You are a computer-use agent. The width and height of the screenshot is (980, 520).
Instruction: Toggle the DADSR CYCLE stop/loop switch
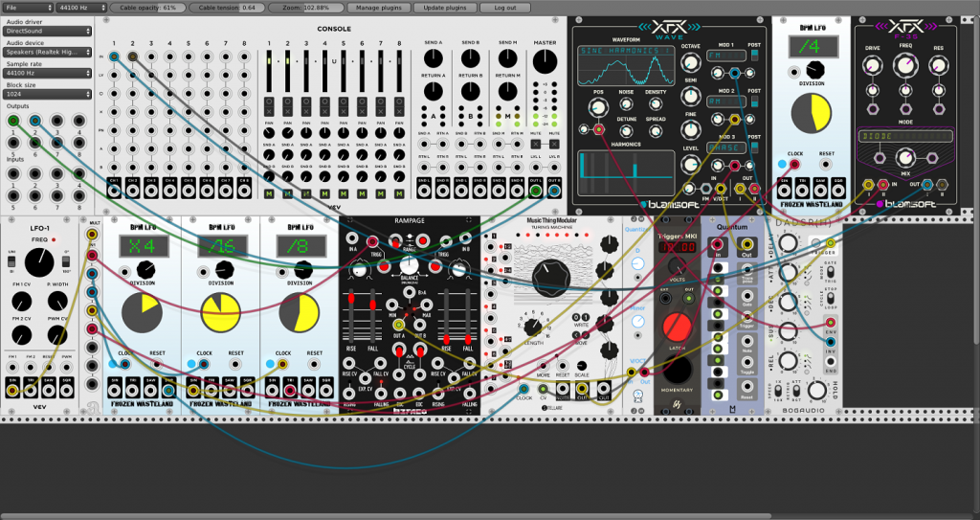pyautogui.click(x=831, y=299)
